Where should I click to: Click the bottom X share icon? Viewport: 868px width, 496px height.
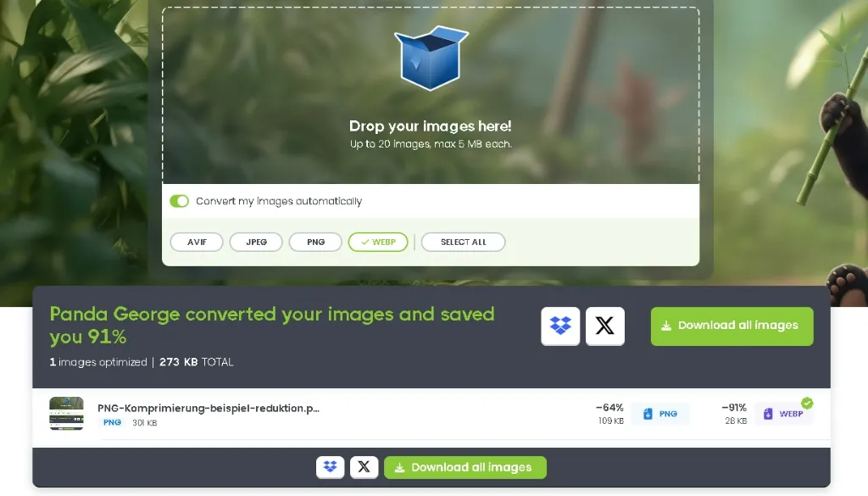(364, 466)
